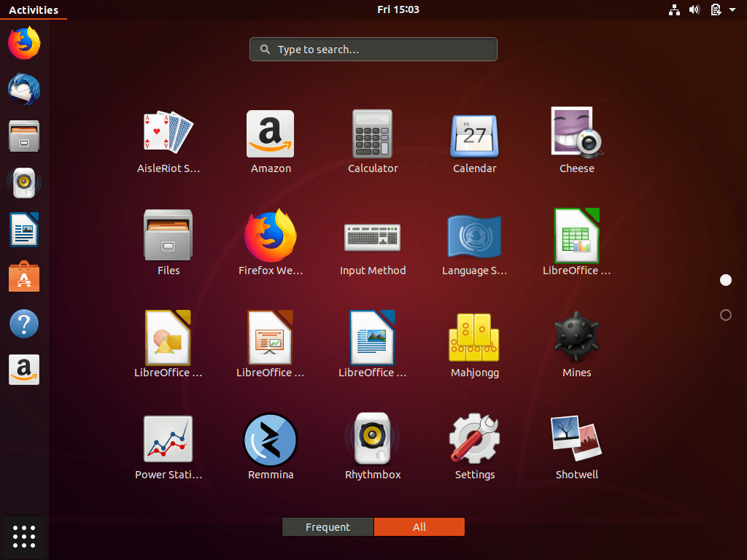The height and width of the screenshot is (560, 747).
Task: Launch Rhythmbox from the dock
Action: pos(24,182)
